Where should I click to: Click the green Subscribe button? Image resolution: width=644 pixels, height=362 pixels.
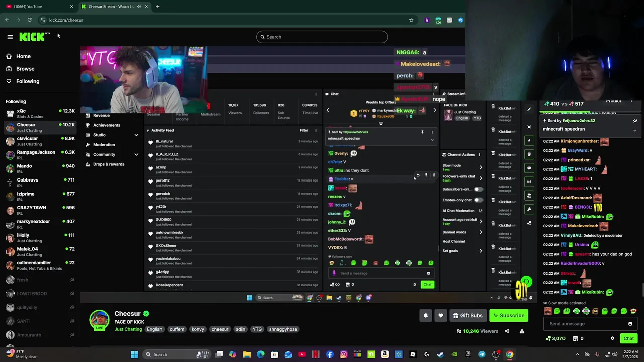(508, 315)
